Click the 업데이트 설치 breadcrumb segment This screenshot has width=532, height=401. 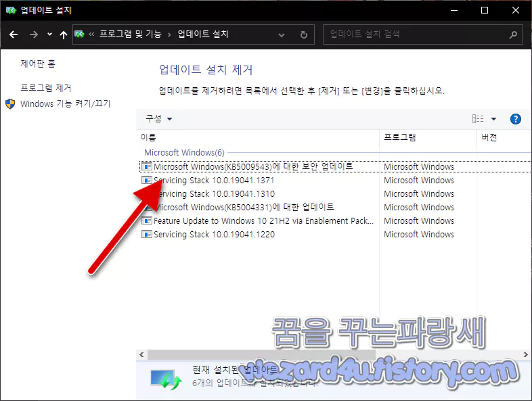coord(203,34)
